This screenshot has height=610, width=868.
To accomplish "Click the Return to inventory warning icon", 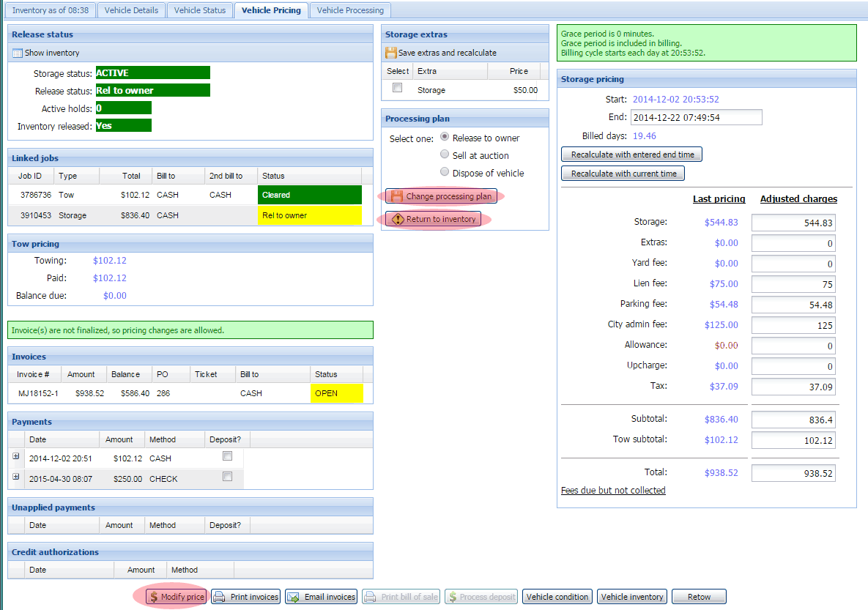I will pos(397,219).
